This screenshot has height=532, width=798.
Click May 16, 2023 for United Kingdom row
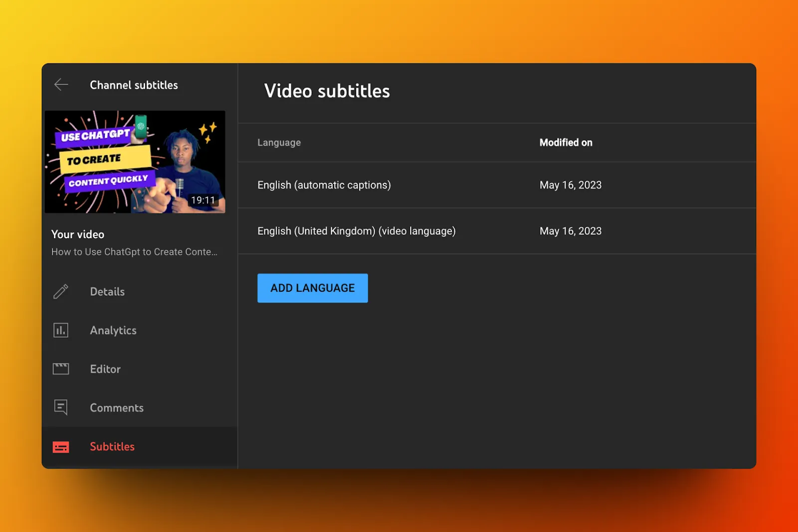tap(571, 231)
